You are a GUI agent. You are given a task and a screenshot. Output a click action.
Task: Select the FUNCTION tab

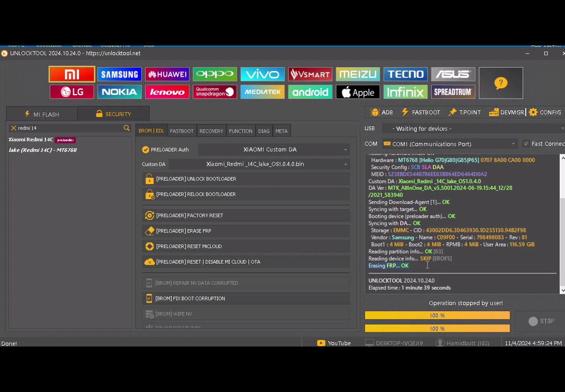[x=241, y=131]
